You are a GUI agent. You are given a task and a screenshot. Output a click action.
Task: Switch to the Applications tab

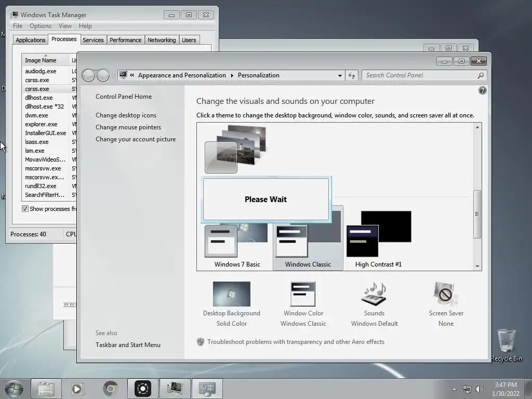pyautogui.click(x=31, y=39)
